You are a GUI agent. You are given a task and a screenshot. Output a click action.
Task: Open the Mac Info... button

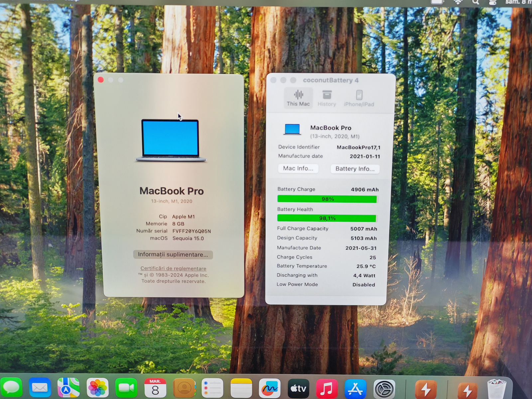298,169
